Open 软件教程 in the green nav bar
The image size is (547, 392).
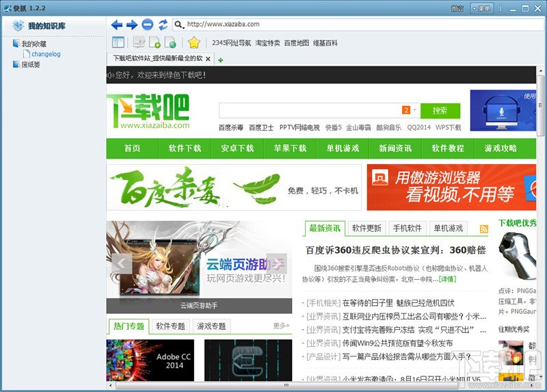click(x=449, y=148)
